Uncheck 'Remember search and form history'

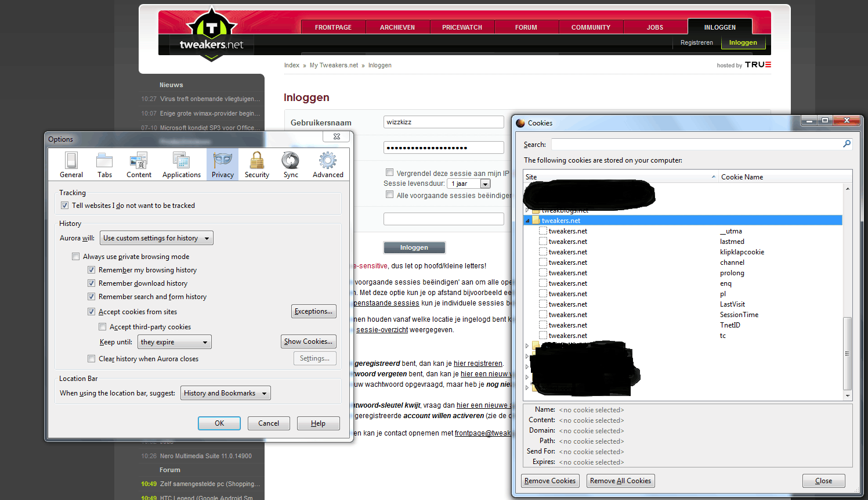[91, 297]
